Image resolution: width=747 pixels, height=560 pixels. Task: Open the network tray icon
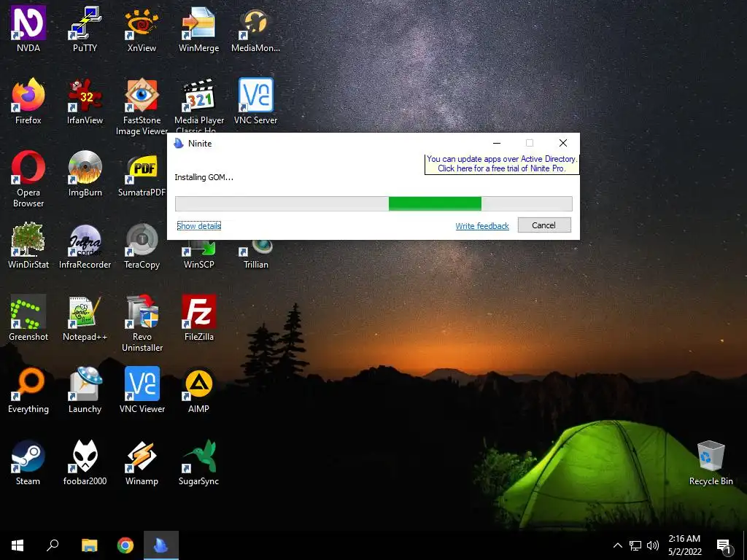635,545
